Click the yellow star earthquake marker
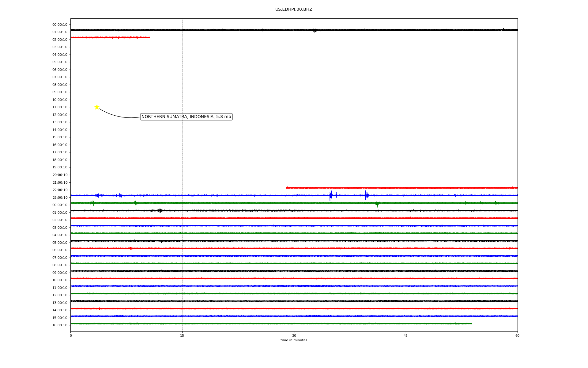Image resolution: width=588 pixels, height=368 pixels. pyautogui.click(x=97, y=107)
